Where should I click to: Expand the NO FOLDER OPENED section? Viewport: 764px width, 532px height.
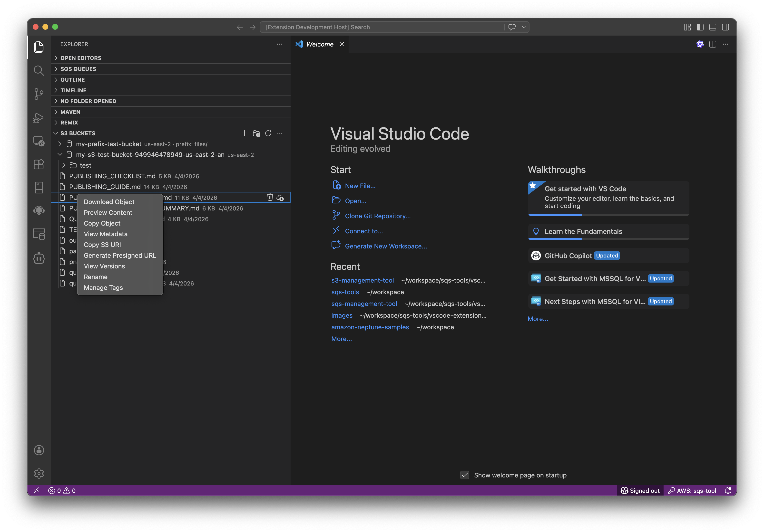click(171, 101)
